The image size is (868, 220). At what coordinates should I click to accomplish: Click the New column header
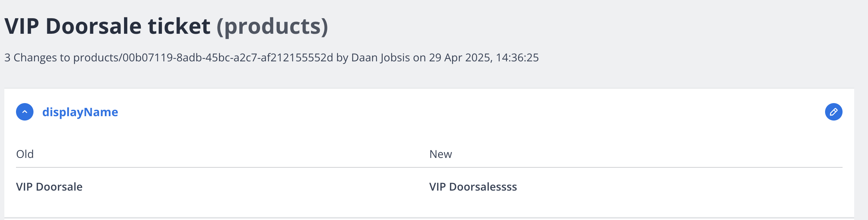coord(441,154)
